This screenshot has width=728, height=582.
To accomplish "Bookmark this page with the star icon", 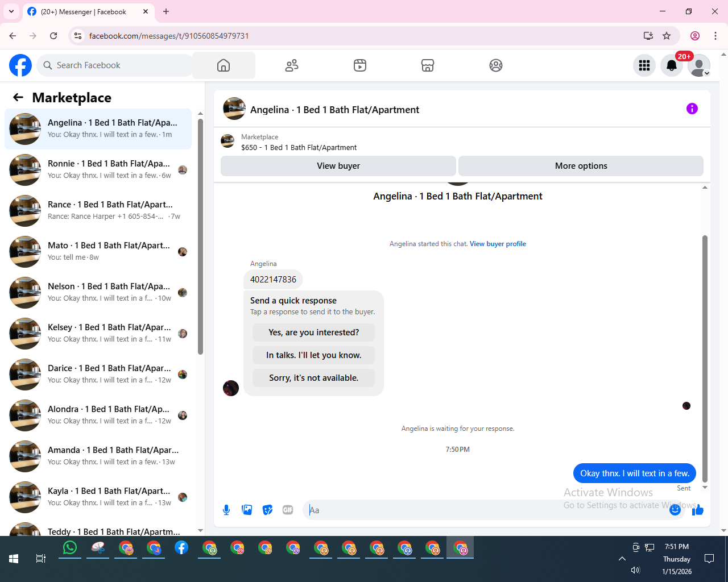I will coord(667,36).
